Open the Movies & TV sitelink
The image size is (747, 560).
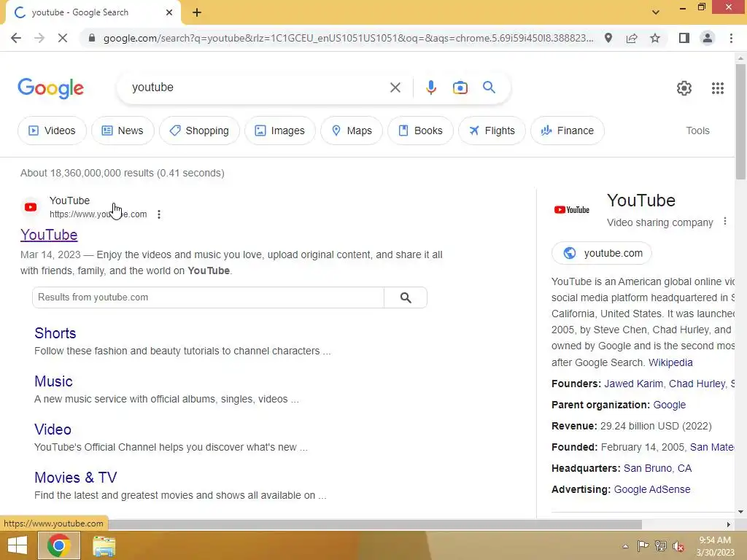76,478
